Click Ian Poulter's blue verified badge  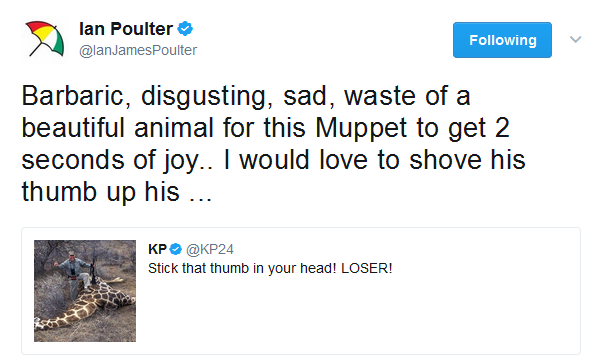pyautogui.click(x=185, y=29)
